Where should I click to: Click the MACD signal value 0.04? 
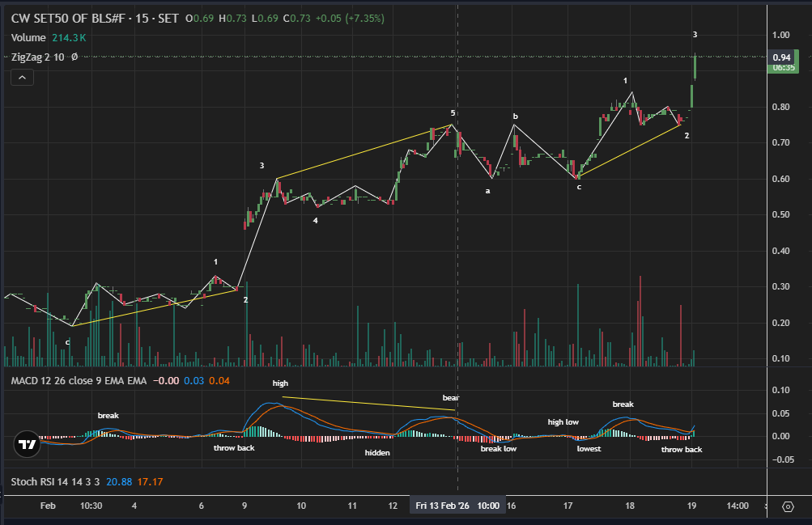(x=219, y=381)
